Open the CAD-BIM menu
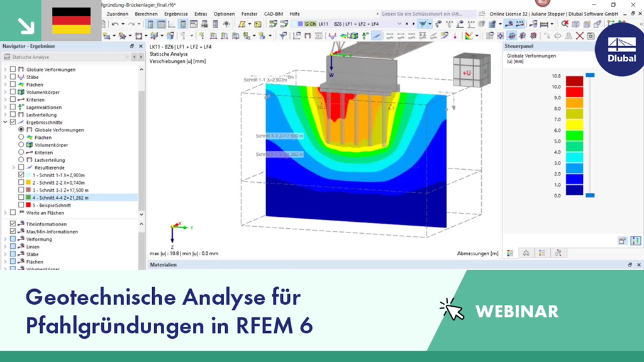 (x=273, y=14)
